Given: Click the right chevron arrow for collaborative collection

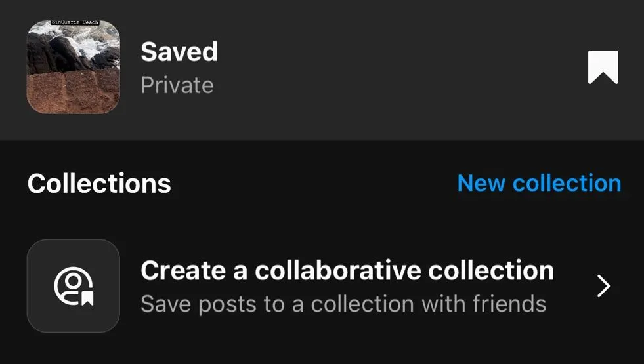Looking at the screenshot, I should pos(603,286).
